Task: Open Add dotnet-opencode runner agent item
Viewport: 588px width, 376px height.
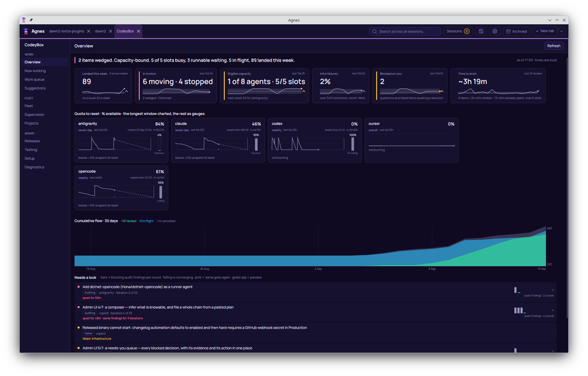Action: point(315,292)
